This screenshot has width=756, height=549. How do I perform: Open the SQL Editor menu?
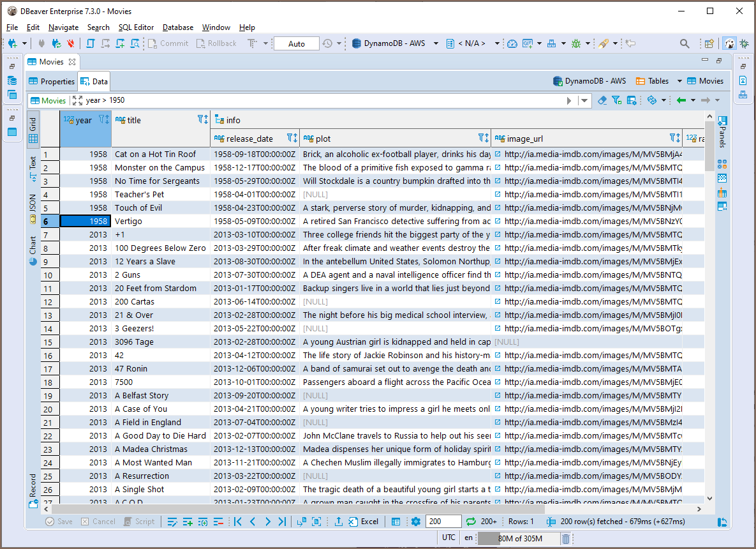coord(136,27)
